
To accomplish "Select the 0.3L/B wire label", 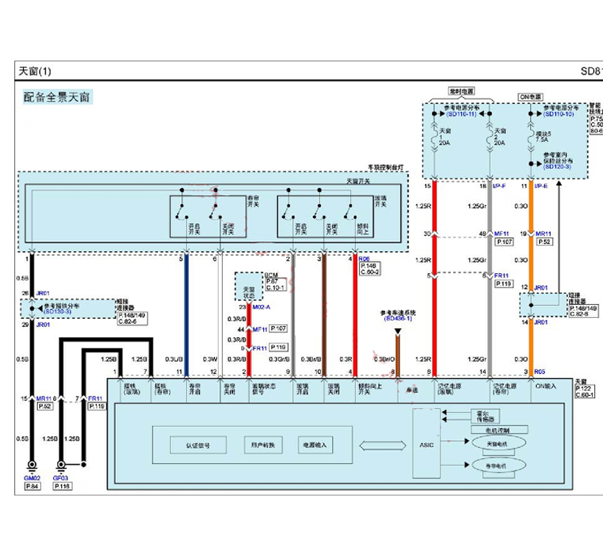I will click(174, 359).
